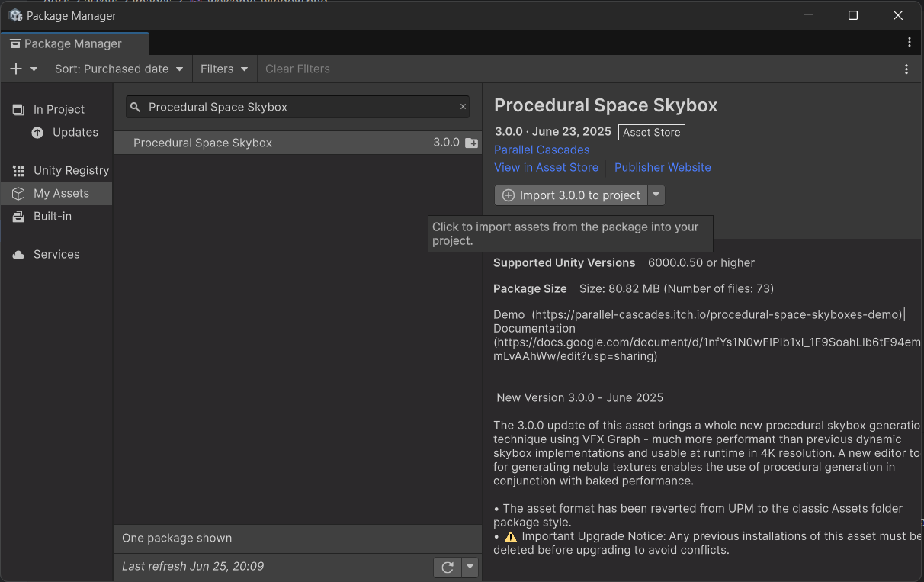This screenshot has width=924, height=582.
Task: Click the package search input field
Action: pyautogui.click(x=297, y=107)
